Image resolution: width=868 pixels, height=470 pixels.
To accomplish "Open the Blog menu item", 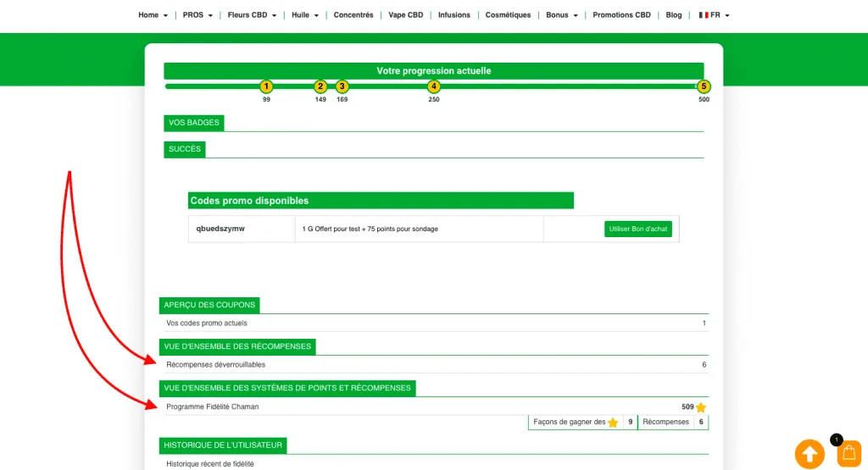I will point(674,15).
